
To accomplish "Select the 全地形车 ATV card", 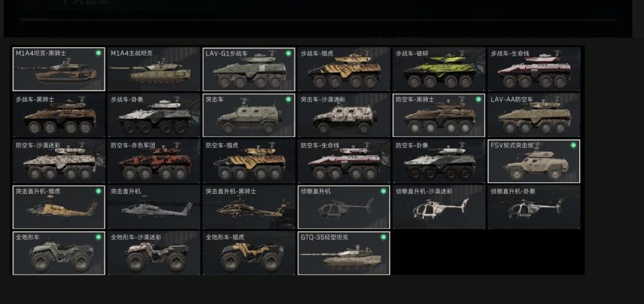I will click(59, 253).
